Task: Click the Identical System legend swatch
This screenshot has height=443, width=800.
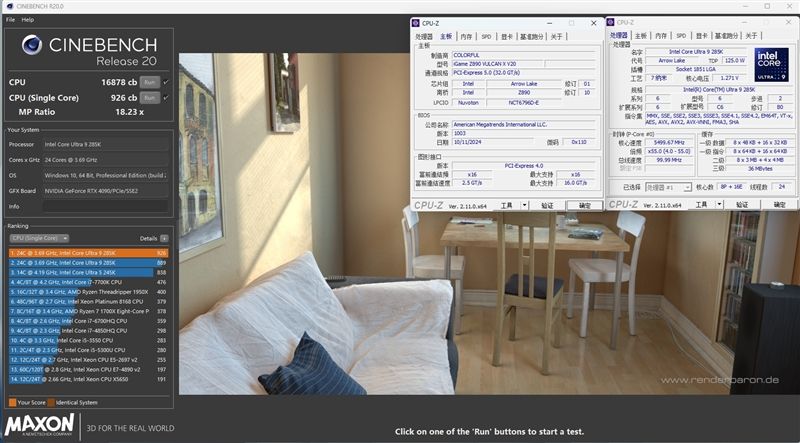Action: (51, 402)
